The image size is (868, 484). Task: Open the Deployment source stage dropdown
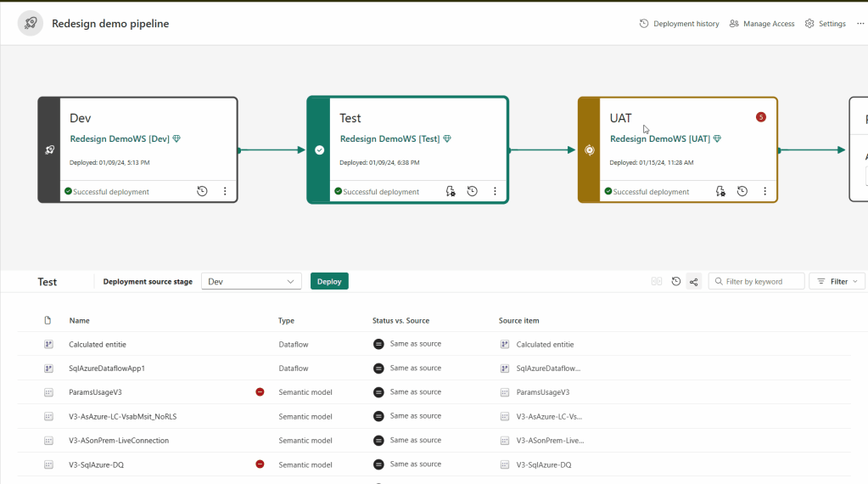(x=251, y=282)
